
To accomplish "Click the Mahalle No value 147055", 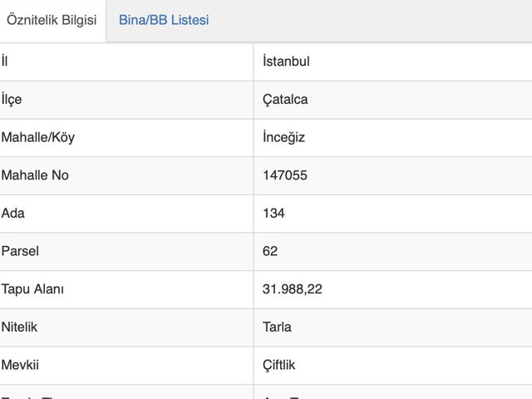I will [285, 175].
